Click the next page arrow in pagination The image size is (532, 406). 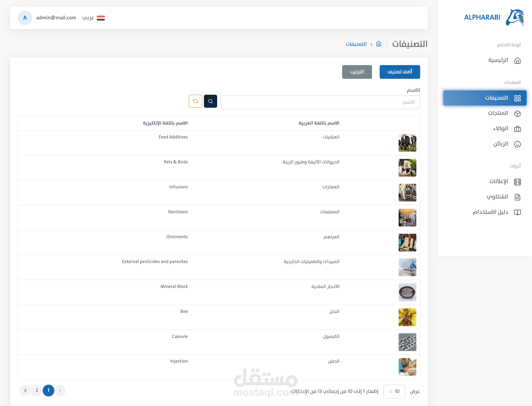pyautogui.click(x=25, y=390)
